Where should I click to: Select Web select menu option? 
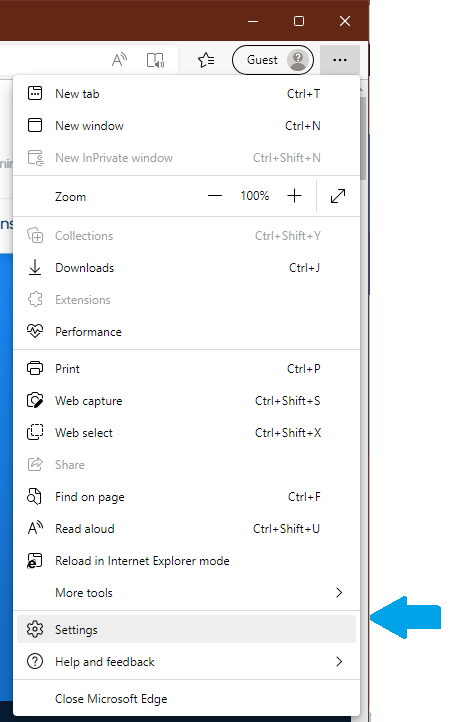(186, 432)
